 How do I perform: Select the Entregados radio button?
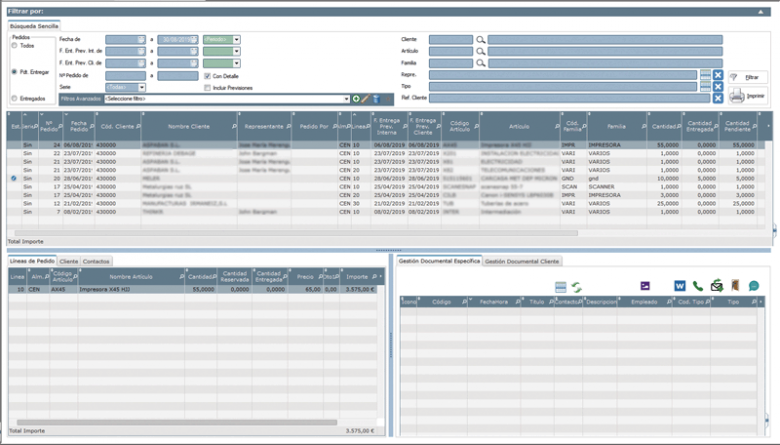click(x=14, y=98)
